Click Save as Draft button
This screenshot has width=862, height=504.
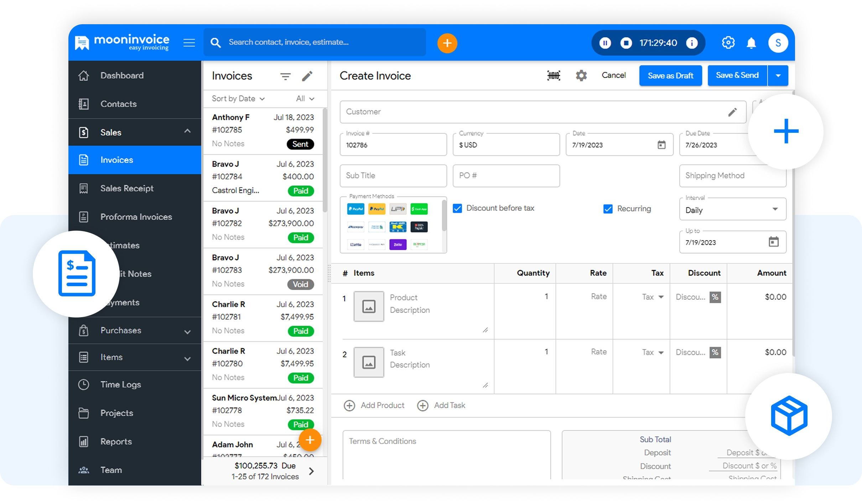tap(670, 75)
